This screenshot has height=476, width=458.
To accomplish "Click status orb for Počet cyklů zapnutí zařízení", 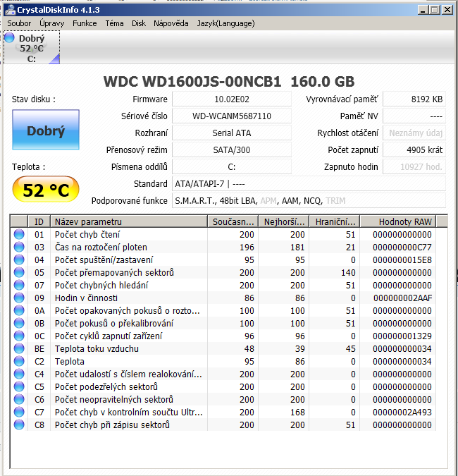I will click(19, 336).
